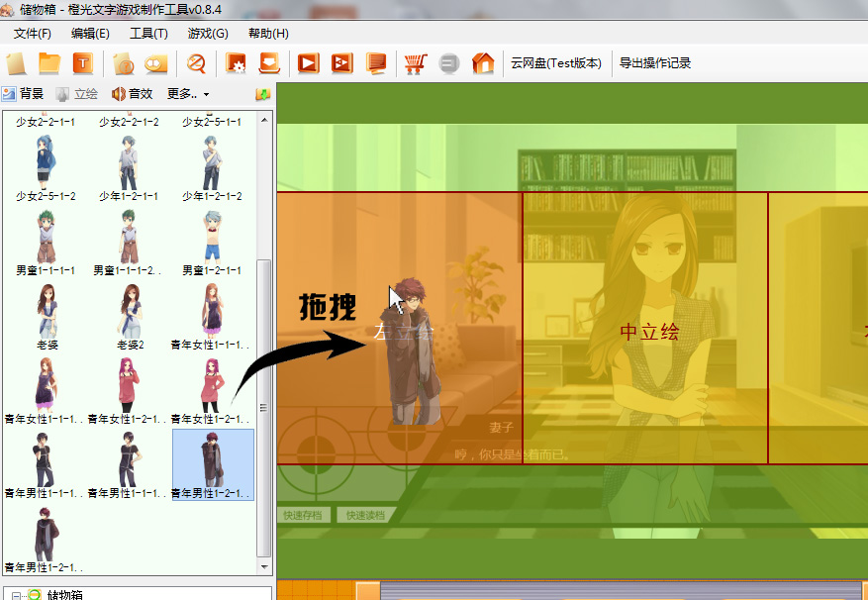The width and height of the screenshot is (868, 600).
Task: Select the 少年1-2-1-2 character thumbnail
Action: pos(212,167)
